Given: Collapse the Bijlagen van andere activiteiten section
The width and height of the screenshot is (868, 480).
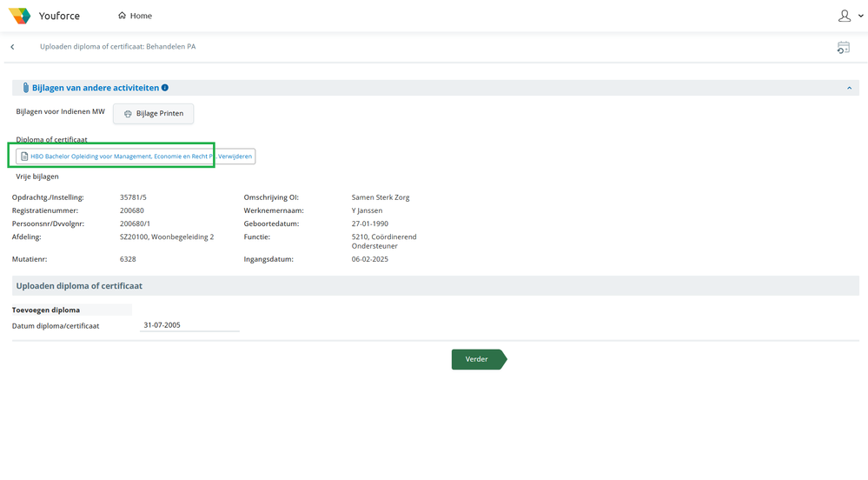Looking at the screenshot, I should tap(849, 88).
